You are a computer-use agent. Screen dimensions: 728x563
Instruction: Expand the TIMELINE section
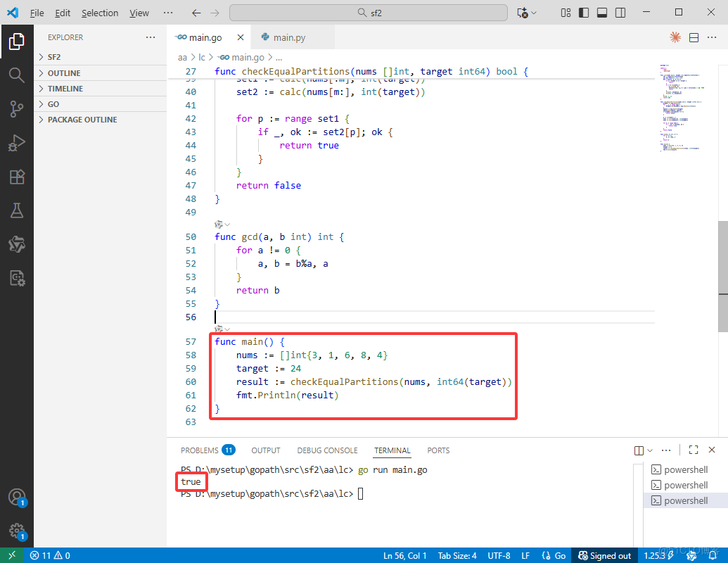[x=101, y=88]
